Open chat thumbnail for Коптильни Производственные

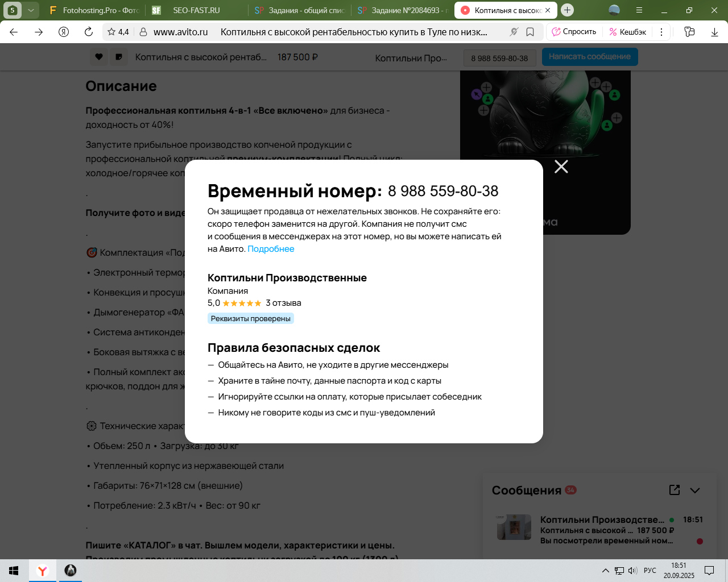tap(514, 527)
